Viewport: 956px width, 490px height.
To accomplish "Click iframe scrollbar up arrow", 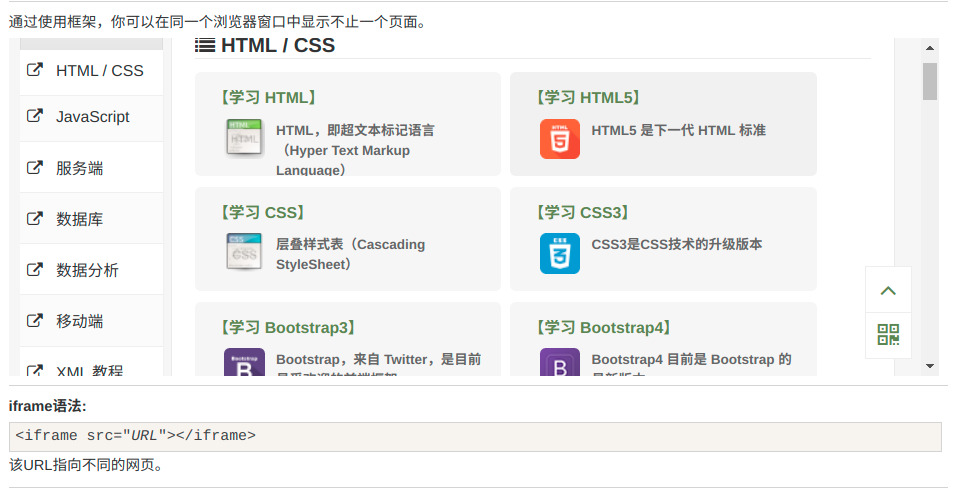I will (930, 48).
